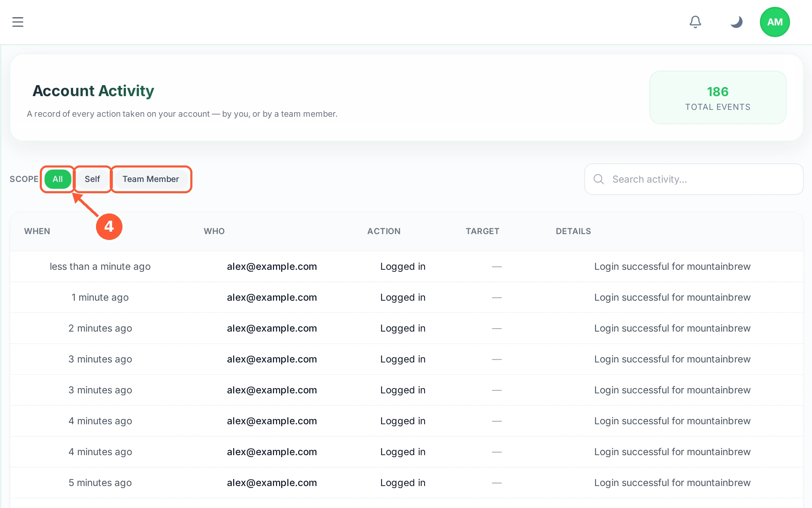
Task: Select the '1 minute ago' cell
Action: click(x=100, y=298)
